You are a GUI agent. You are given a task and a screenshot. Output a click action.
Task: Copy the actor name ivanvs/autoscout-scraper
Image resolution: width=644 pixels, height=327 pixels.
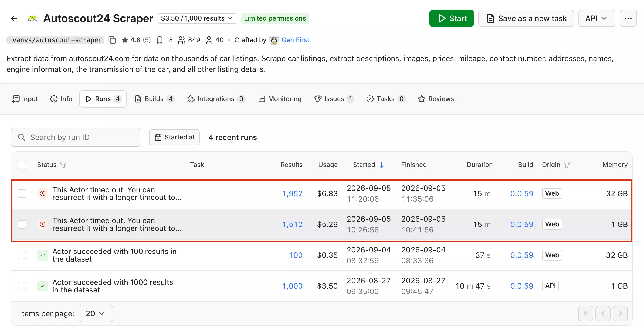112,40
